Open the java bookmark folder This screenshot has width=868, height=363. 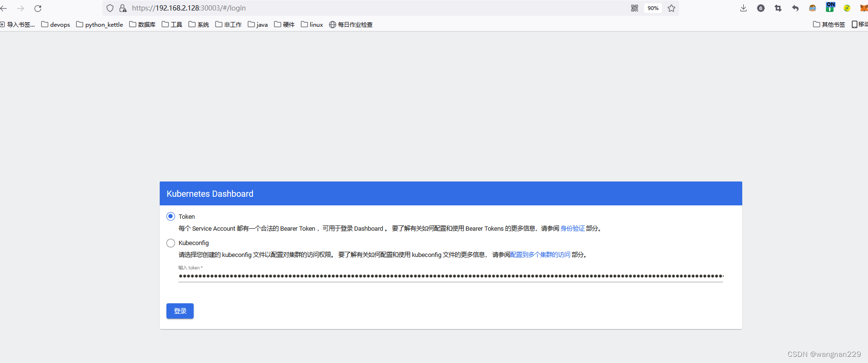[258, 24]
